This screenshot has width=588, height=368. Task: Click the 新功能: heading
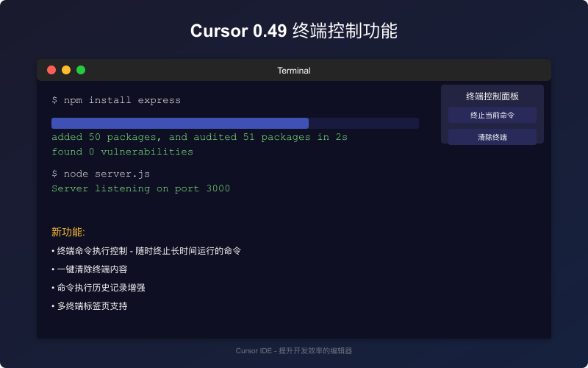pyautogui.click(x=68, y=232)
